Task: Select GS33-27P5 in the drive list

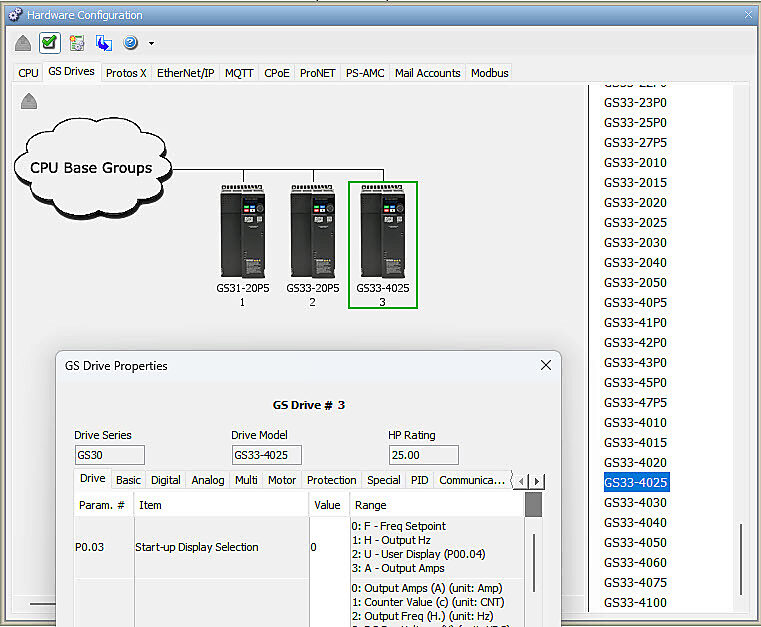Action: (635, 143)
